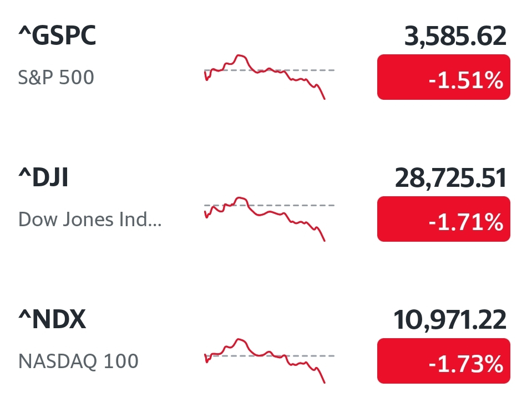
Task: Open the ^NDX ticker symbol
Action: pyautogui.click(x=52, y=319)
